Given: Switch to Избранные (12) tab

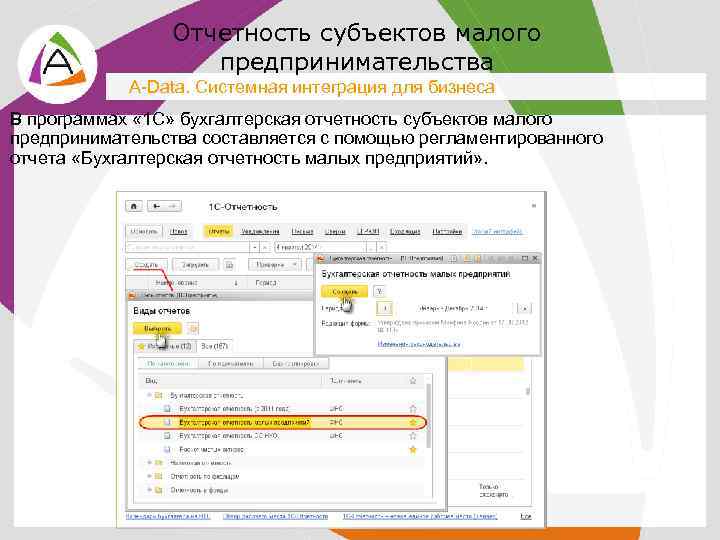Looking at the screenshot, I should point(165,346).
